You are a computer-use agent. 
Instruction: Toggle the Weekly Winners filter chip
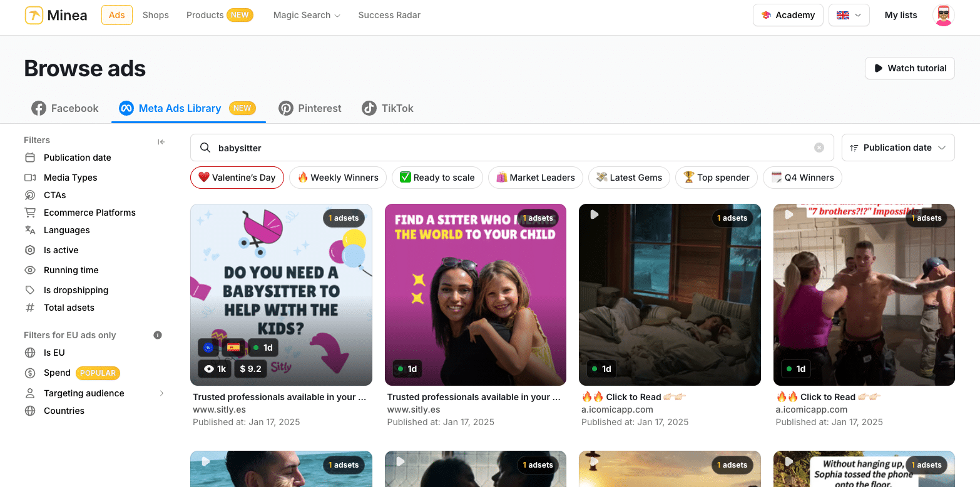point(338,178)
